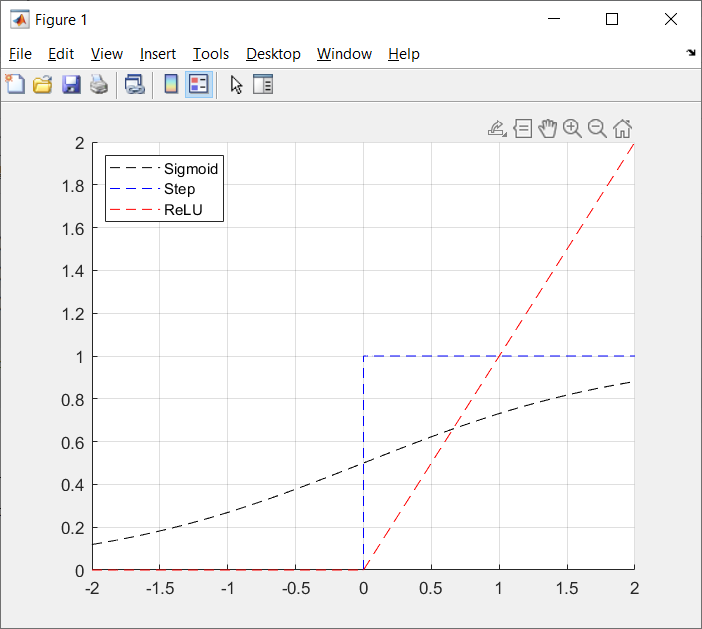The image size is (702, 629).
Task: Click the ReLU legend entry
Action: point(156,209)
